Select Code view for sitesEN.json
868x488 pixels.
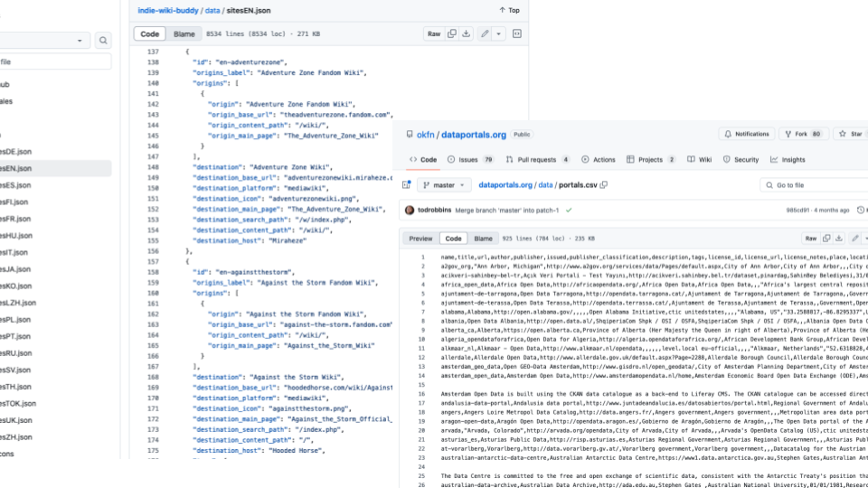(x=149, y=33)
